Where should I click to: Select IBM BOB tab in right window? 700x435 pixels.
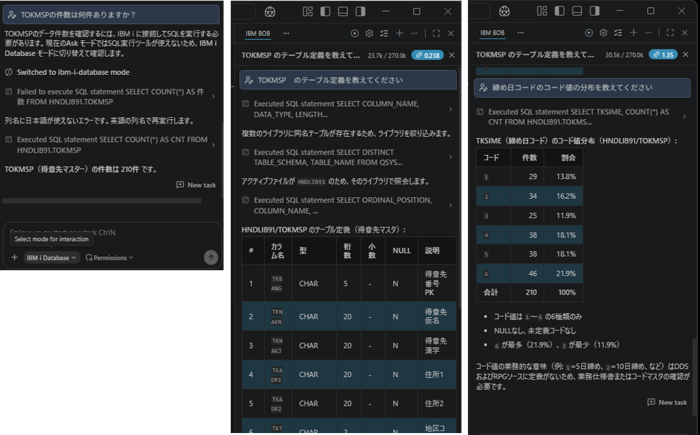(x=492, y=33)
